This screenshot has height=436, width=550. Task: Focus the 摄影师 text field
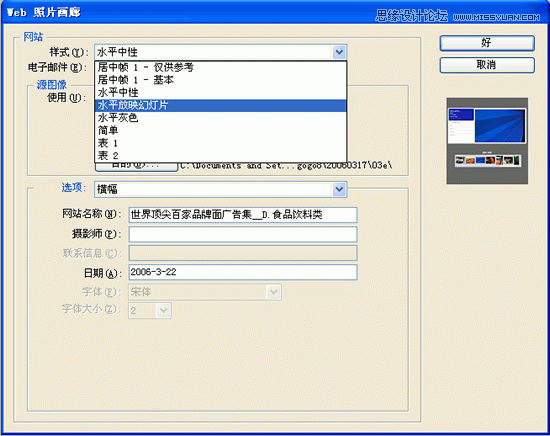[x=243, y=234]
